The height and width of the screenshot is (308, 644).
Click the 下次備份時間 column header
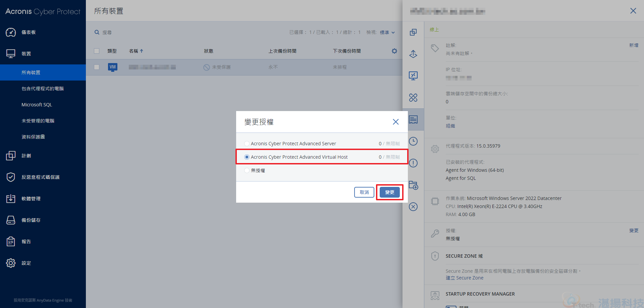coord(347,51)
